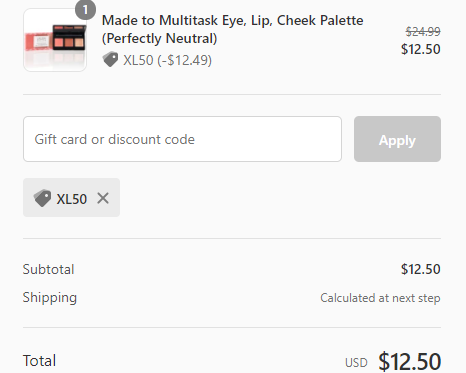
Task: Click the subtotal amount $12.50
Action: pyautogui.click(x=421, y=269)
